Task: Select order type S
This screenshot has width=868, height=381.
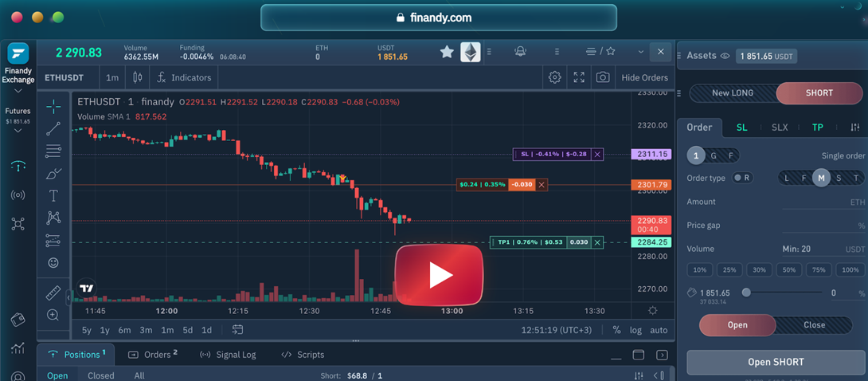Action: tap(839, 178)
